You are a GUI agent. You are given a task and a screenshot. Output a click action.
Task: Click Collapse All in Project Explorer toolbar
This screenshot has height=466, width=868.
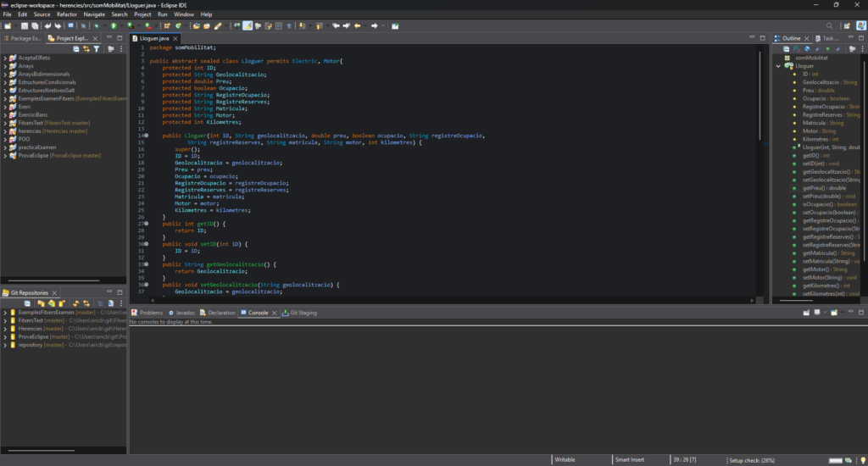point(76,49)
